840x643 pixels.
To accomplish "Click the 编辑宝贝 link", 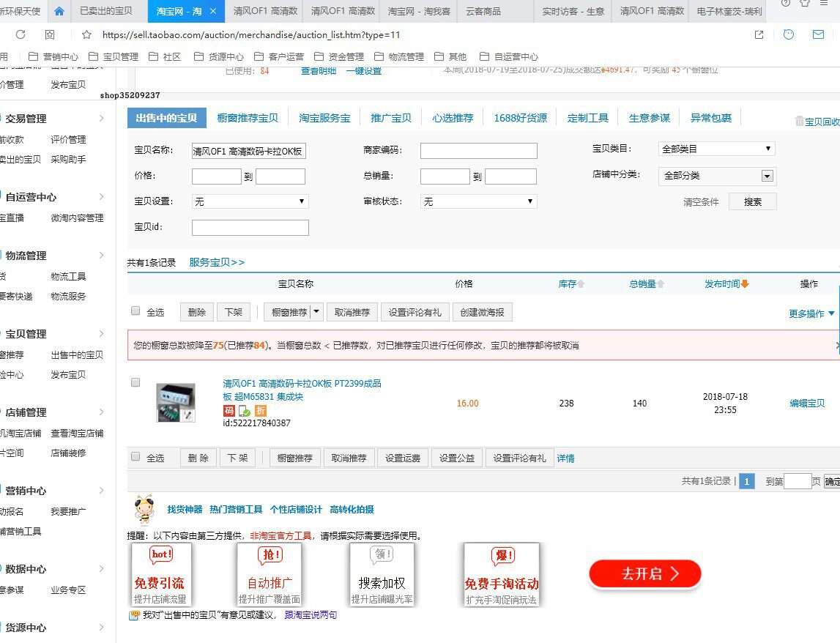I will (807, 403).
